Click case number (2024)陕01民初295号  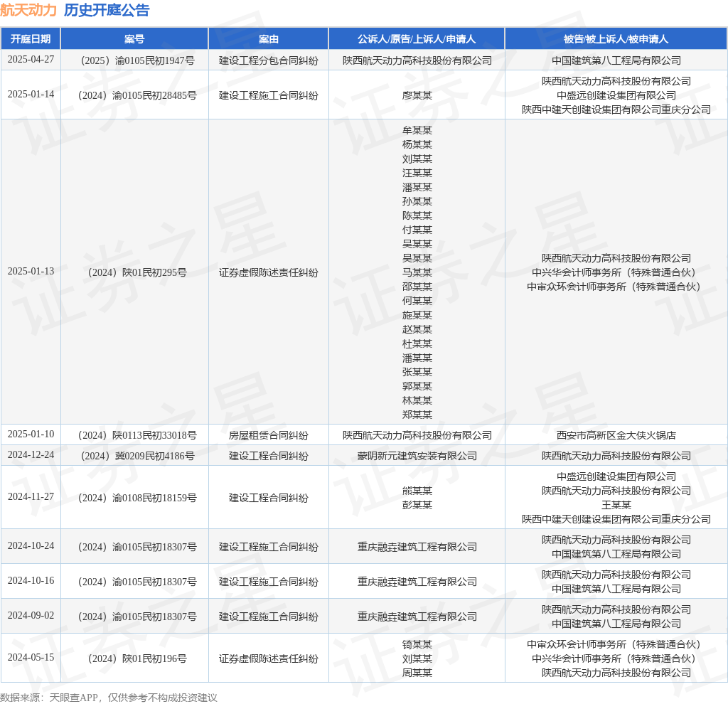[x=134, y=272]
